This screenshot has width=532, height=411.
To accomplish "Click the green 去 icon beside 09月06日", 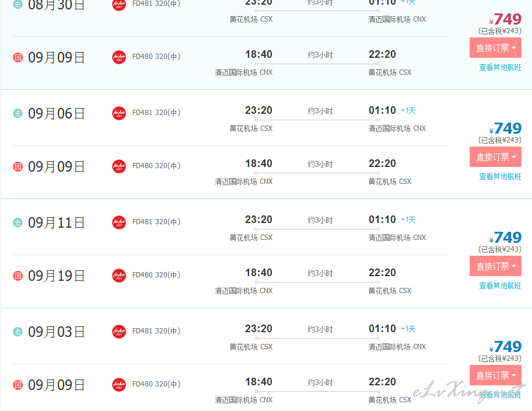I will tap(17, 113).
